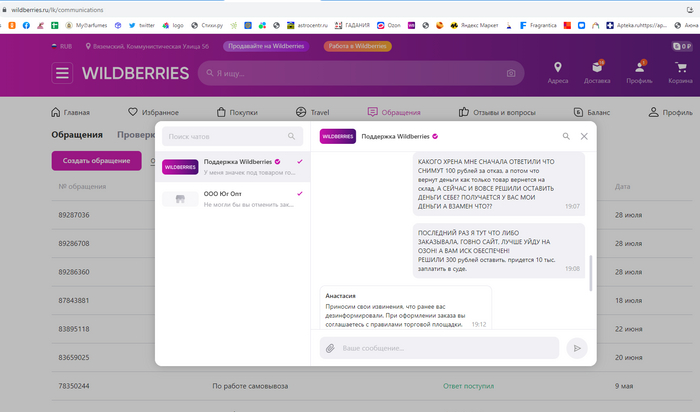This screenshot has width=700, height=412.
Task: Click the Wildberries logo
Action: click(135, 73)
